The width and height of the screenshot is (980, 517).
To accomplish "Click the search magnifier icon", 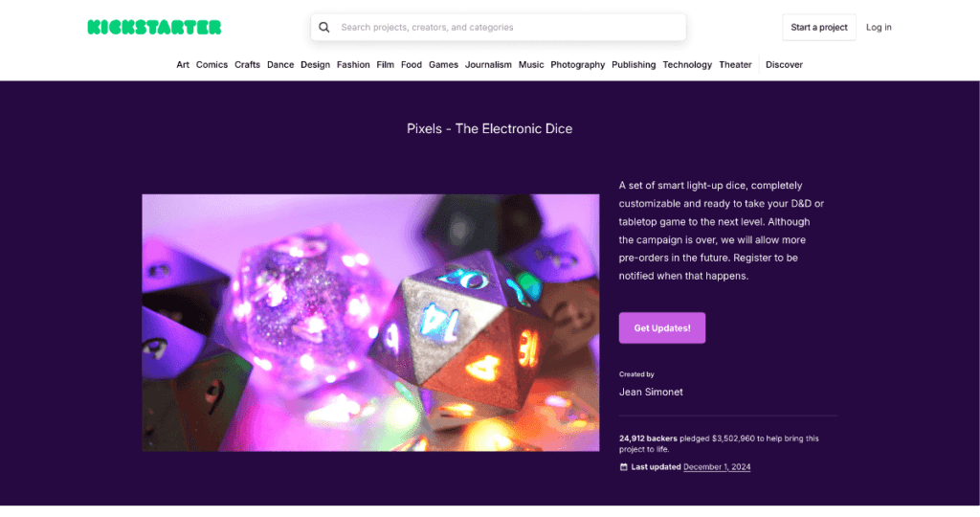I will [324, 28].
